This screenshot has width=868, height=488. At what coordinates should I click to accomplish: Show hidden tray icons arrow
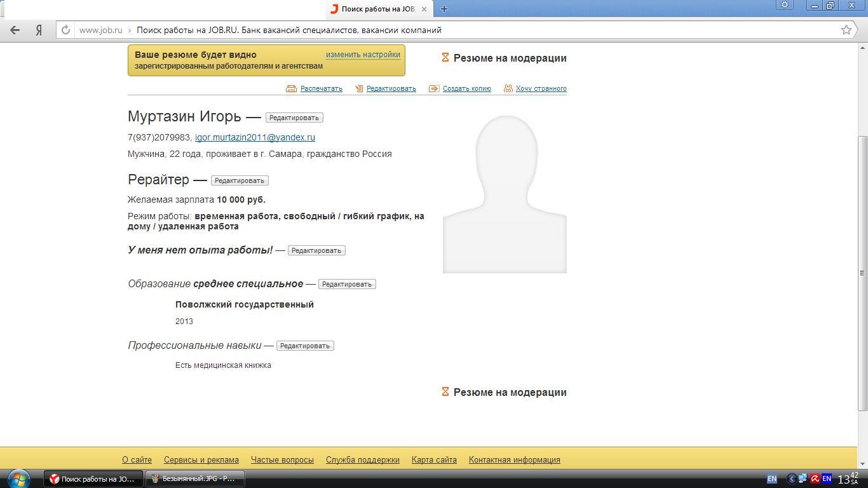coord(792,478)
